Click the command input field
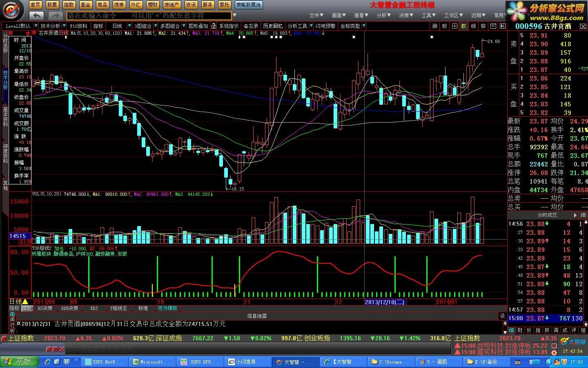Viewport: 588px width, 368px height. coord(149,16)
